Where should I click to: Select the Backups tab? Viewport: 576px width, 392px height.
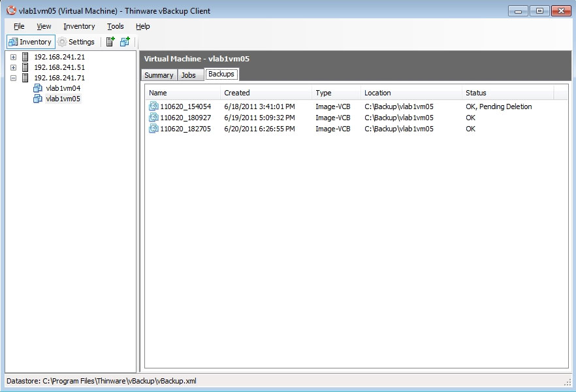tap(221, 74)
